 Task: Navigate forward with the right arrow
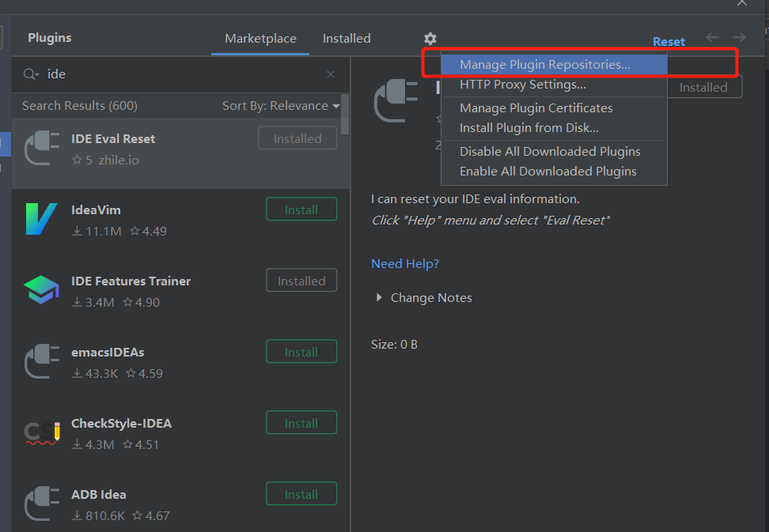739,37
